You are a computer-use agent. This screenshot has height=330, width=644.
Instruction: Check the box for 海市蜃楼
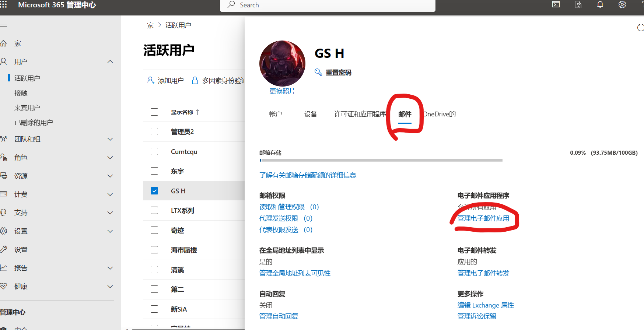154,250
